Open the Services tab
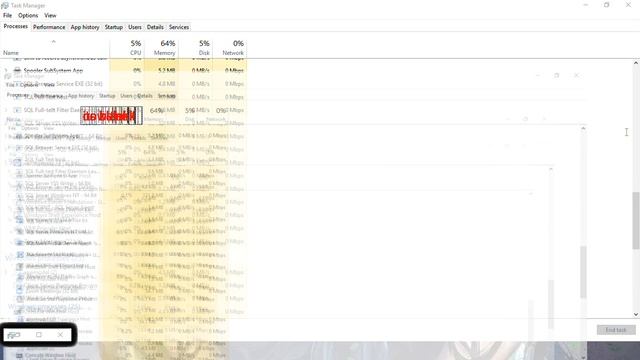640x360 pixels. [x=179, y=27]
